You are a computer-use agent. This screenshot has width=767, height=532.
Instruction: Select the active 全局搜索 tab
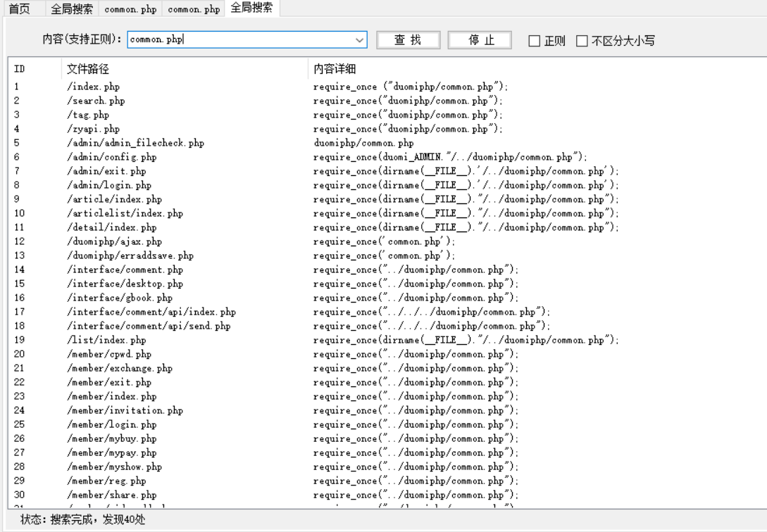pyautogui.click(x=252, y=8)
